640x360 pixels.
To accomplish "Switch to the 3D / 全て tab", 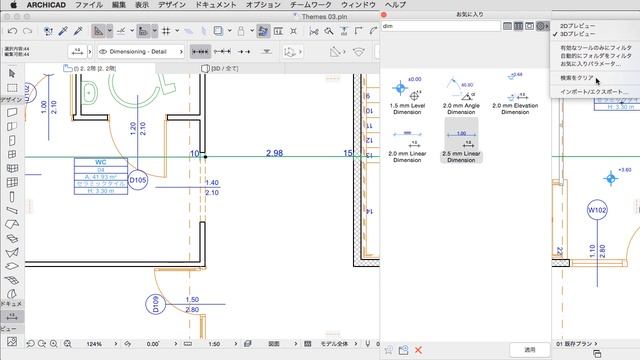I will pyautogui.click(x=220, y=69).
